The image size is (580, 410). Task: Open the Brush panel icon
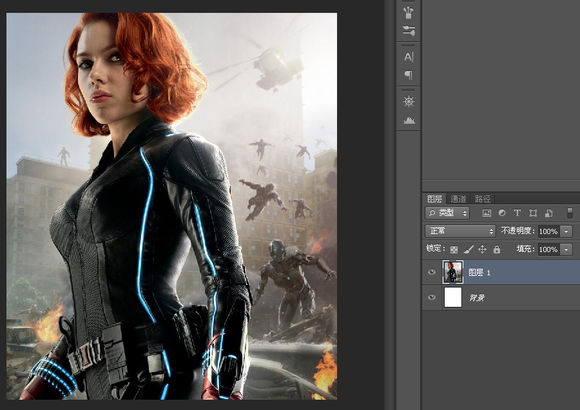(x=408, y=12)
